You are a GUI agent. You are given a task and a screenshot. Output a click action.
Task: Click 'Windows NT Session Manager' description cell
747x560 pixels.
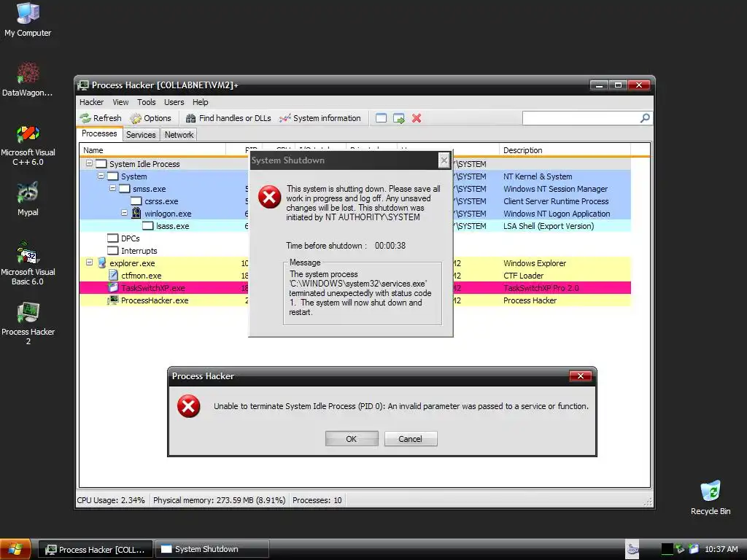pyautogui.click(x=555, y=189)
